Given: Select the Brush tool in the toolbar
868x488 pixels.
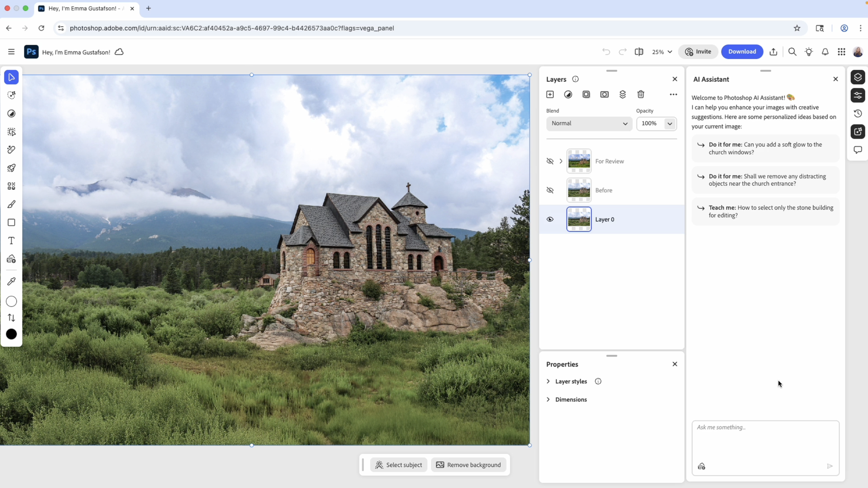Looking at the screenshot, I should point(11,204).
